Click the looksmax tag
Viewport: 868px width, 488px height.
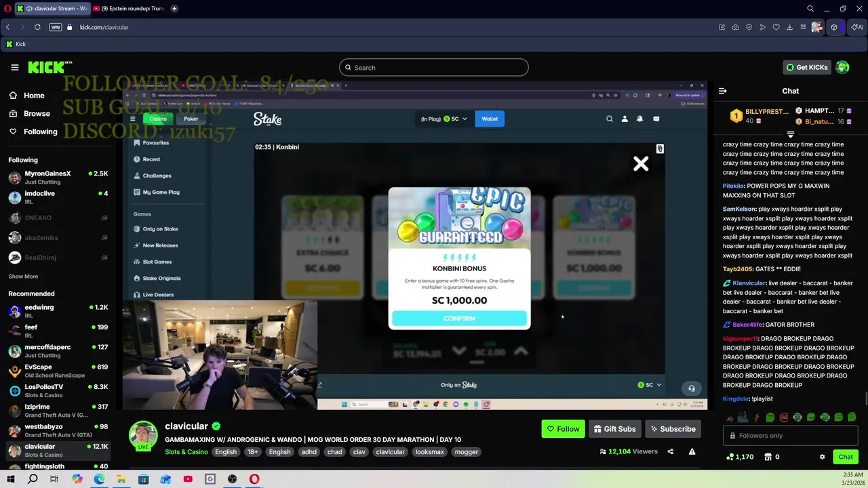click(x=429, y=452)
